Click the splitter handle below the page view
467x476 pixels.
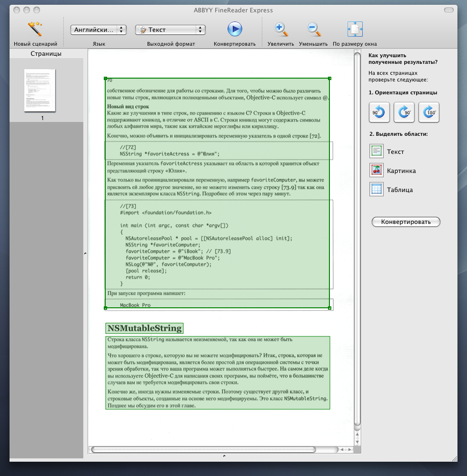(x=224, y=456)
